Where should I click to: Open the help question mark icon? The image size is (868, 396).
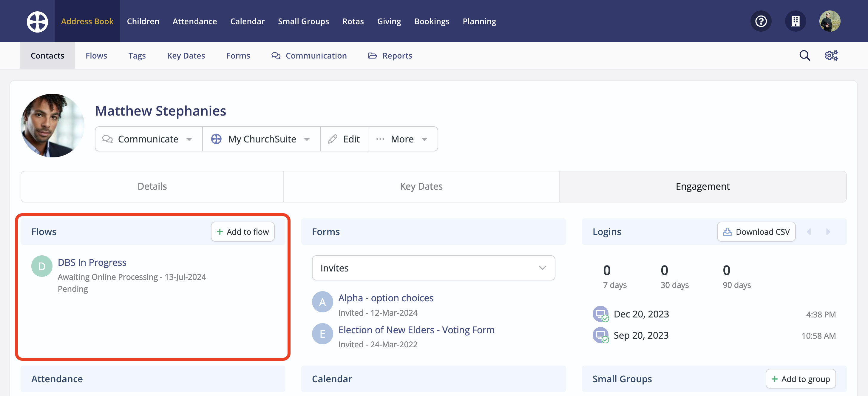tap(761, 21)
